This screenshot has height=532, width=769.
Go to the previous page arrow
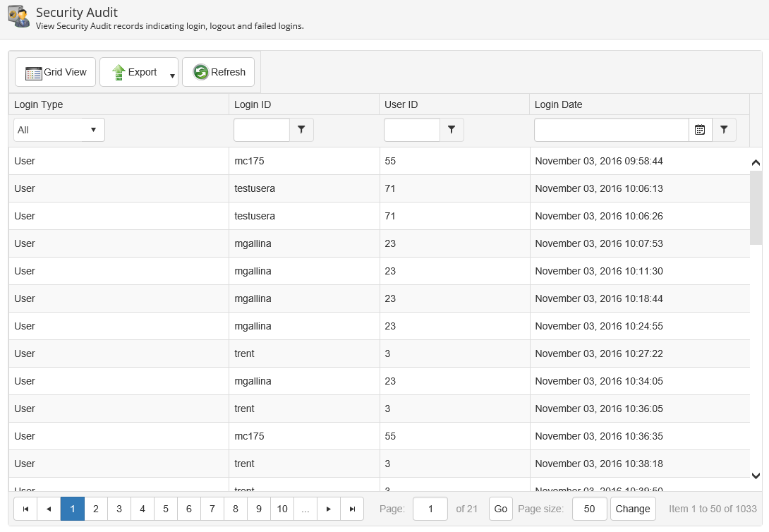49,509
